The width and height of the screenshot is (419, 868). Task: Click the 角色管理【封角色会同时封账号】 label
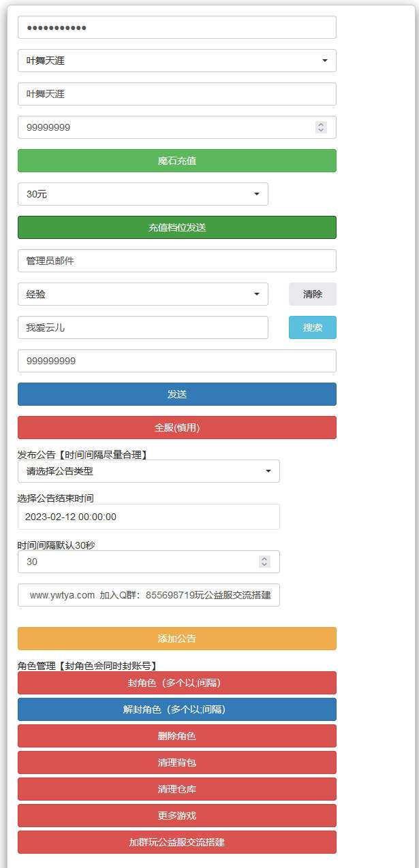87,666
